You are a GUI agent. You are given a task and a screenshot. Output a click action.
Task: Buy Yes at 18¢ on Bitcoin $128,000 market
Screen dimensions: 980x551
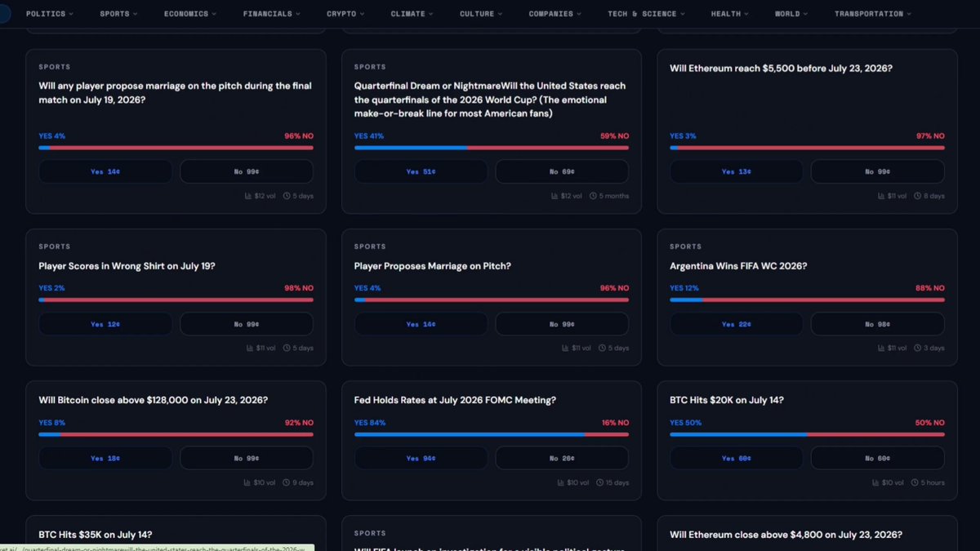pyautogui.click(x=105, y=458)
